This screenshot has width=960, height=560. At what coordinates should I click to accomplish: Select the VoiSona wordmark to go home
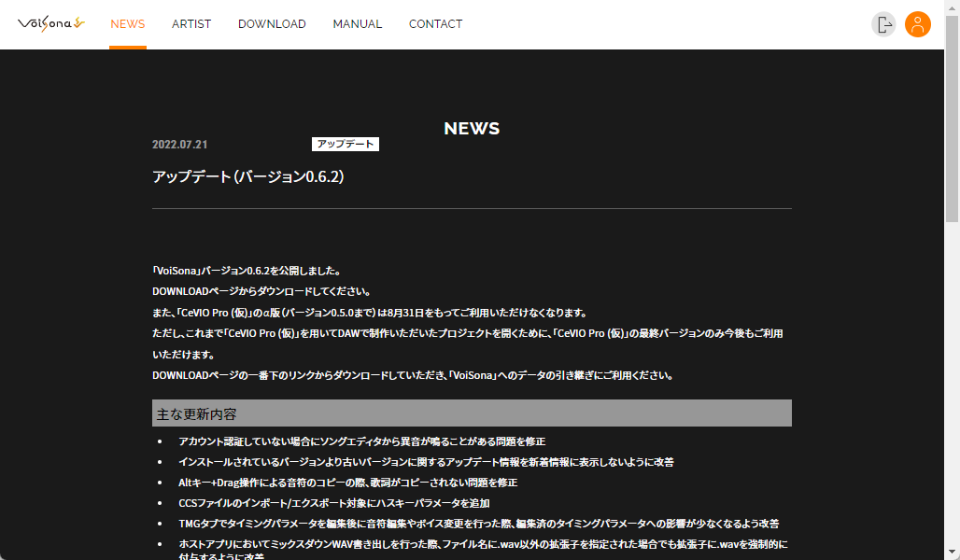(49, 23)
